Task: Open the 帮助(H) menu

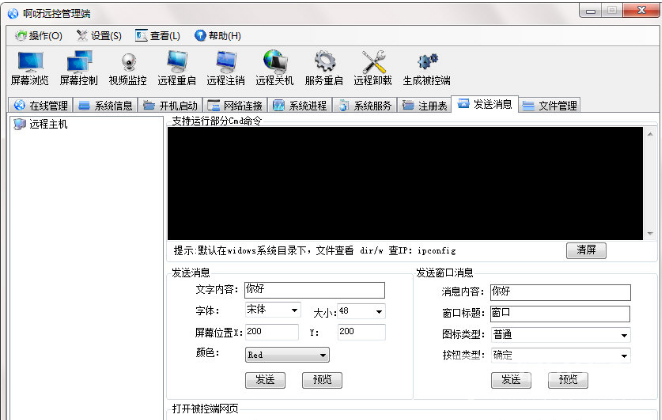Action: 218,36
